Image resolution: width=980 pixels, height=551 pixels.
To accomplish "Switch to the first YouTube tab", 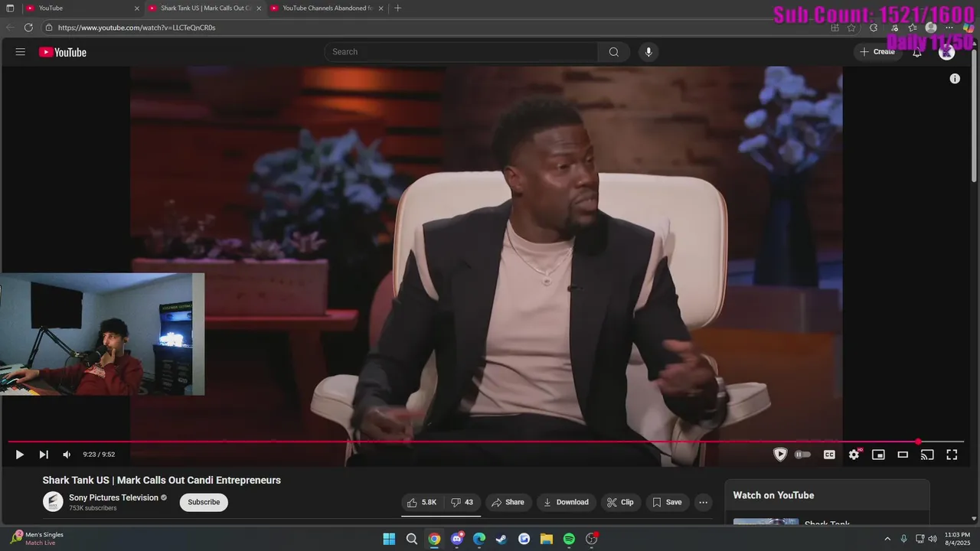I will pyautogui.click(x=82, y=8).
